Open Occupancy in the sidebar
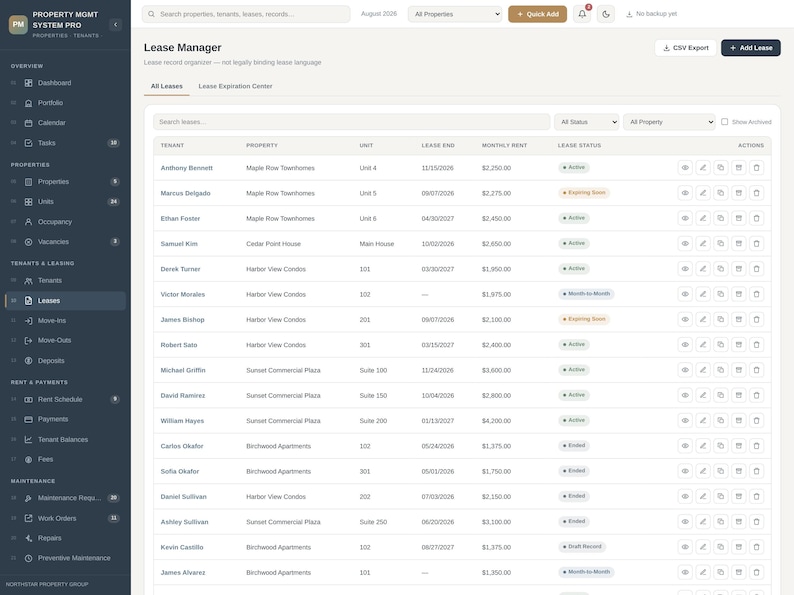The height and width of the screenshot is (595, 794). tap(65, 221)
